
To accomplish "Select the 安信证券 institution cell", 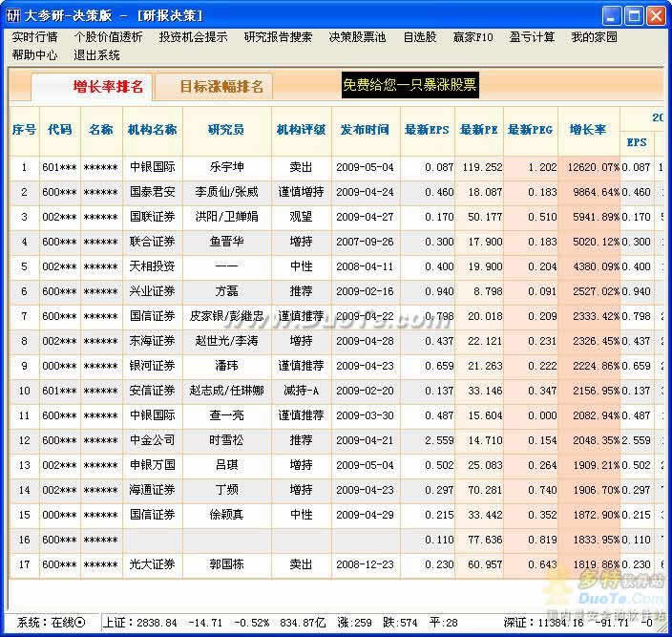I will (153, 391).
